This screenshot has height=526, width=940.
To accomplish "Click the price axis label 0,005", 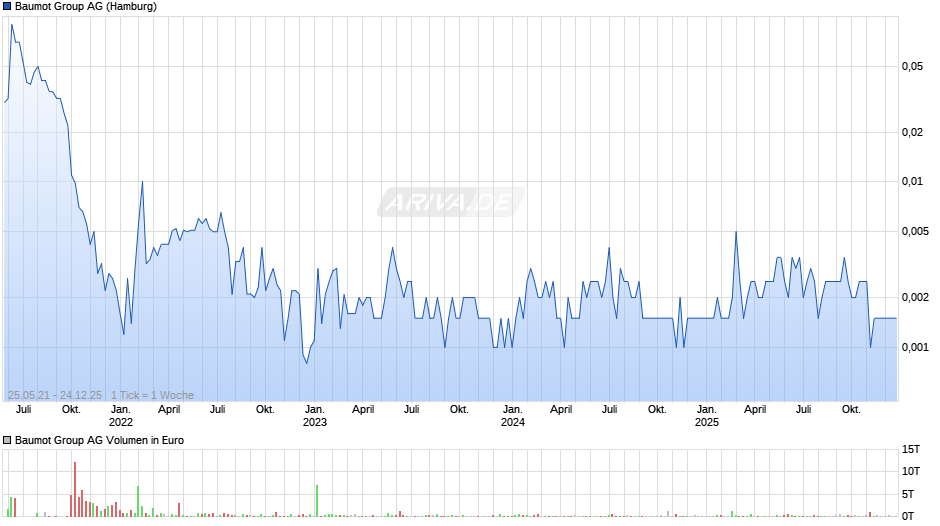I will tap(915, 232).
